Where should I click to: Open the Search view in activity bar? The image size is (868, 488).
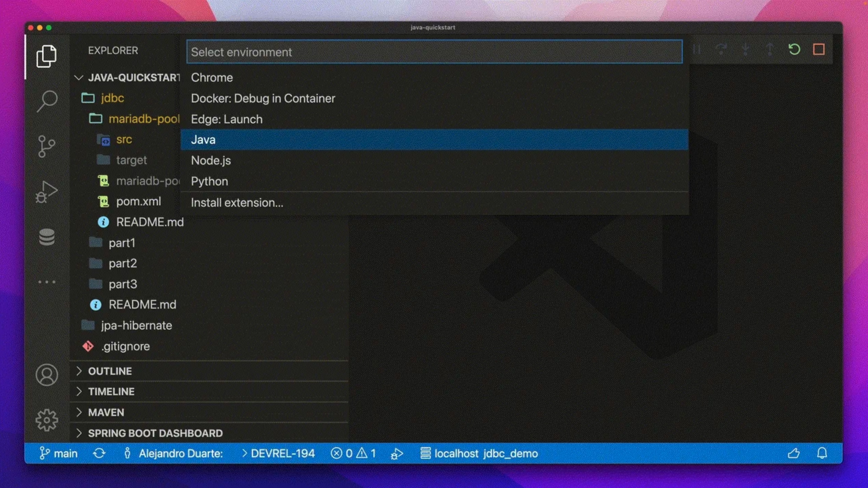click(47, 101)
